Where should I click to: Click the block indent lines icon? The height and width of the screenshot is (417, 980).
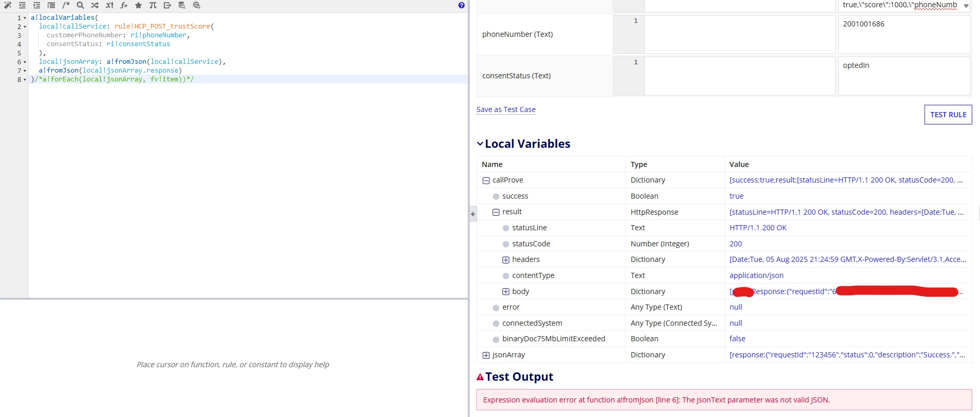(x=51, y=5)
